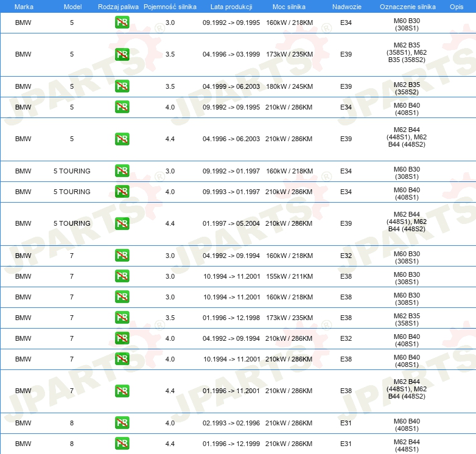This screenshot has width=476, height=454.
Task: Click the Rodzaj paliwa column header
Action: [118, 7]
